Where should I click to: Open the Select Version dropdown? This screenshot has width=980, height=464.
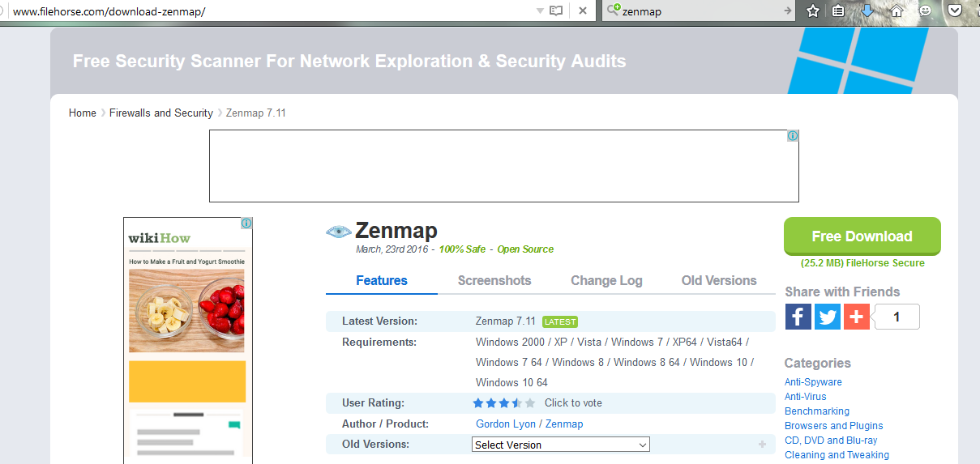point(561,445)
